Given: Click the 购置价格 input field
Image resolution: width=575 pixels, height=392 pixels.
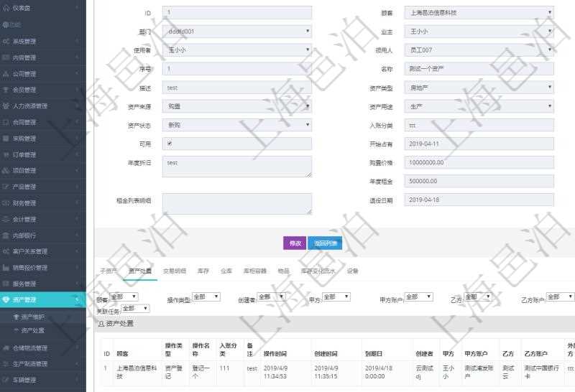Looking at the screenshot, I should (x=479, y=162).
